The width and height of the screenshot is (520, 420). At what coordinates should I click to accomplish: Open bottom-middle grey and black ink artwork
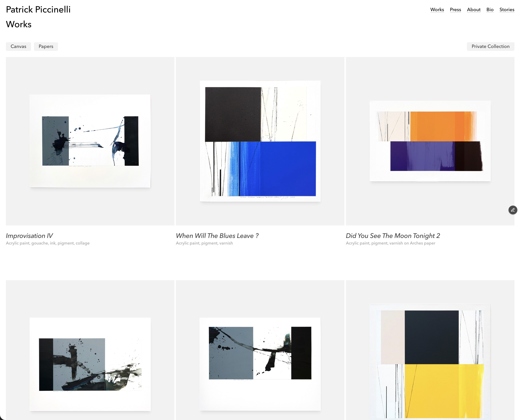(x=260, y=364)
